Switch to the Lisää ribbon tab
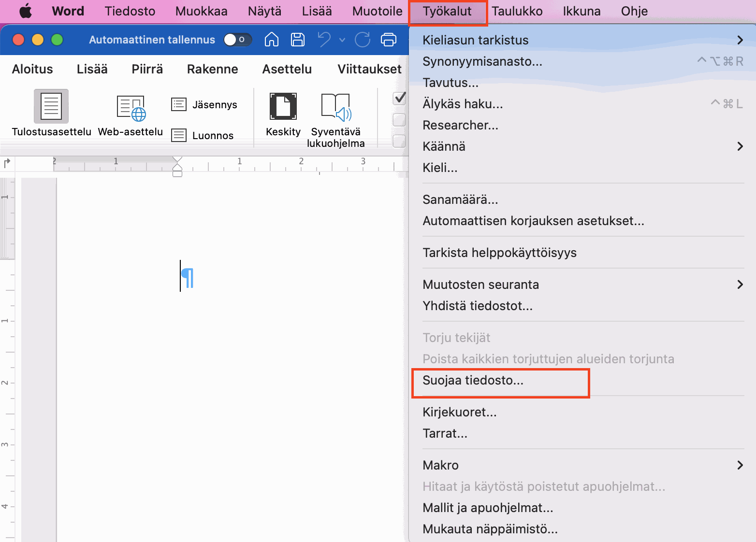The image size is (756, 542). pyautogui.click(x=92, y=69)
